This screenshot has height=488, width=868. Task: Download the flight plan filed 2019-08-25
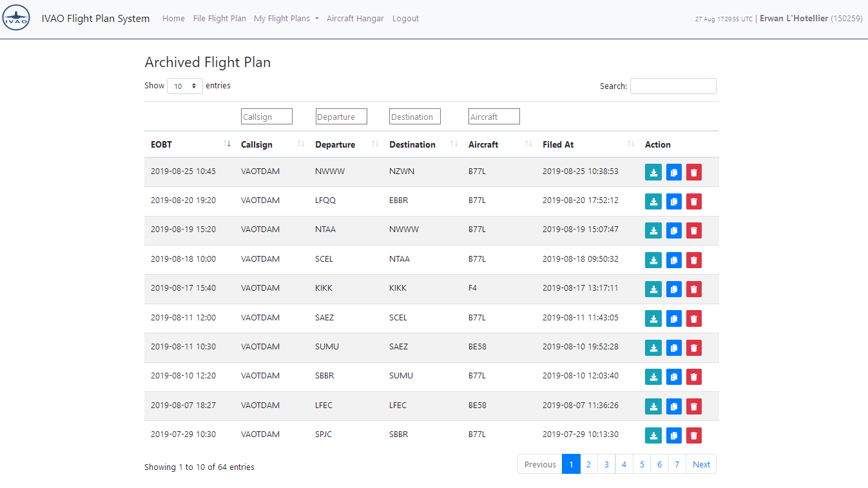click(x=653, y=172)
